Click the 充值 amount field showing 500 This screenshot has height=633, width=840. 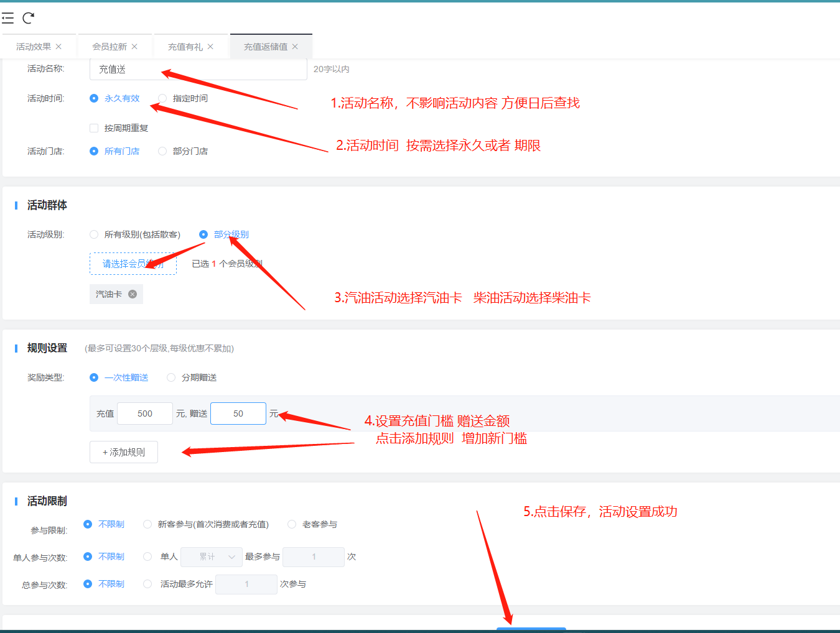point(145,414)
